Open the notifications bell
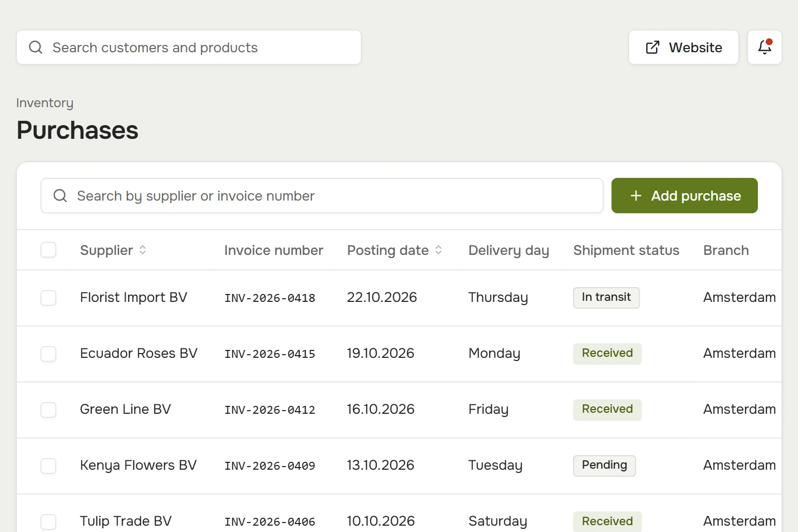798x532 pixels. click(x=765, y=47)
